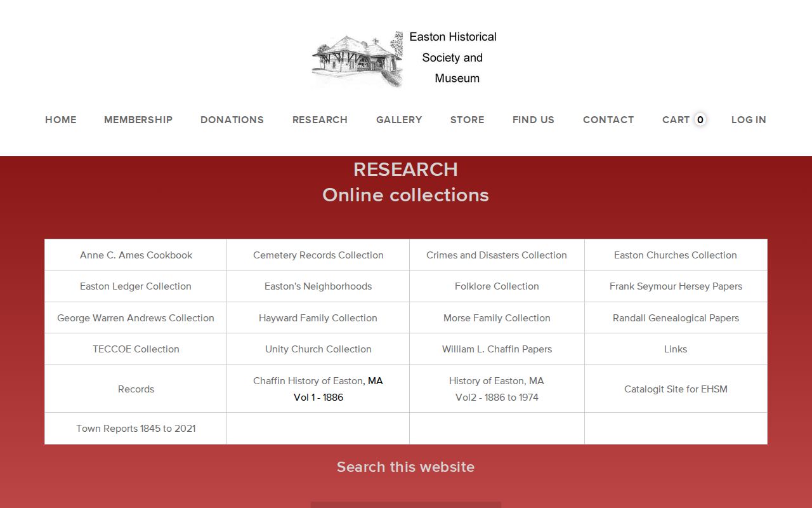Open George Warren Andrews Collection
Image resolution: width=812 pixels, height=508 pixels.
tap(136, 318)
